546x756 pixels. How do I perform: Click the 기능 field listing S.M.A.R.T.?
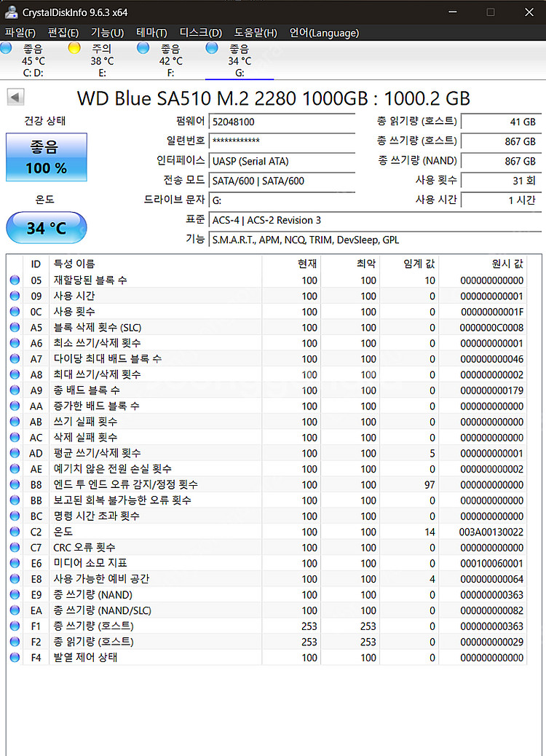376,240
